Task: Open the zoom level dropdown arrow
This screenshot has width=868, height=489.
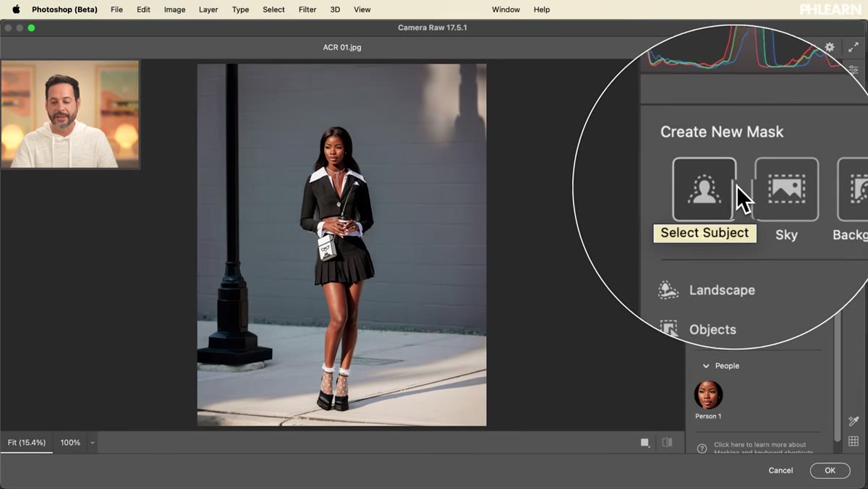Action: pos(92,443)
